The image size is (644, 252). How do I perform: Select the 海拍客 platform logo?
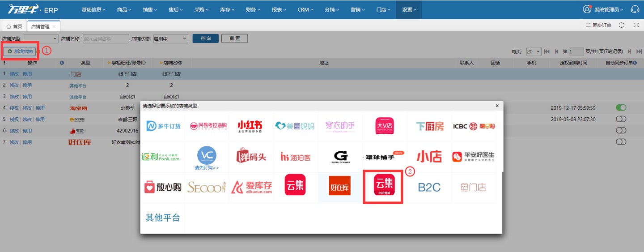(295, 157)
